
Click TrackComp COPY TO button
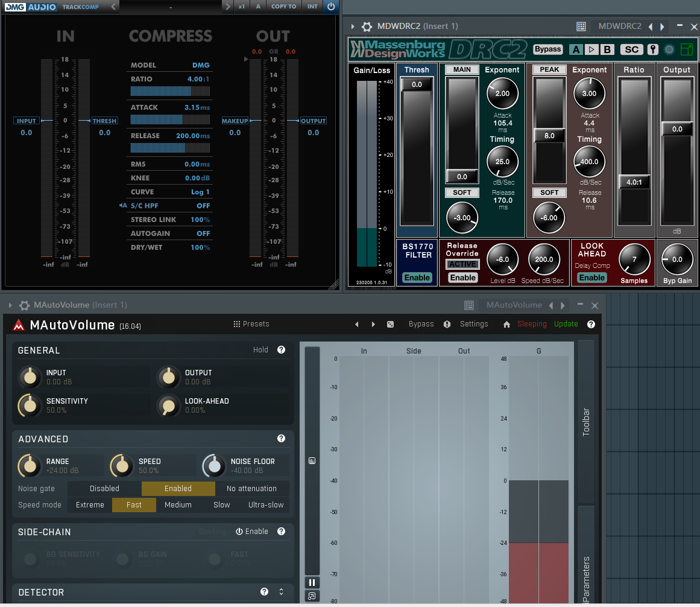click(283, 7)
